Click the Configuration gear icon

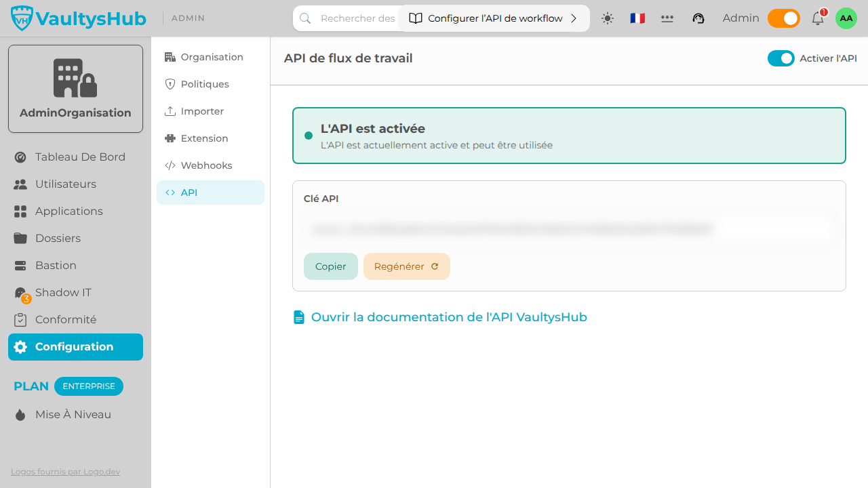(x=20, y=347)
